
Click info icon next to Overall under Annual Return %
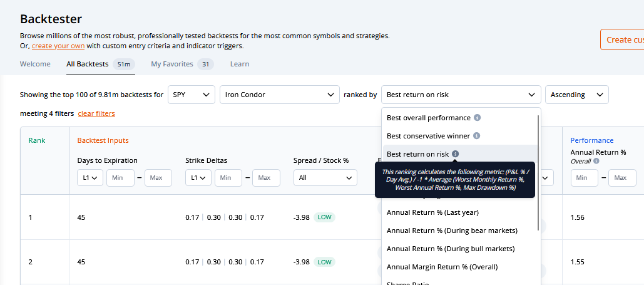pos(596,161)
